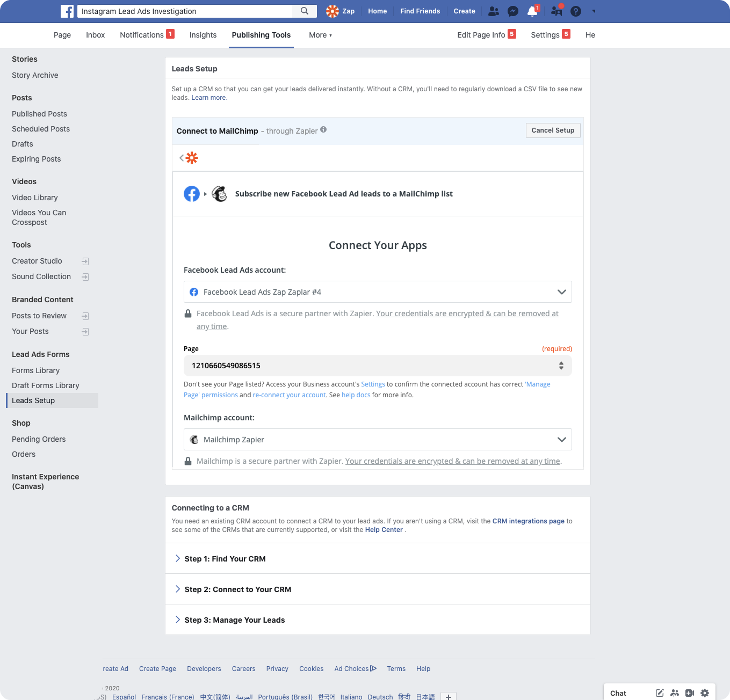Viewport: 730px width, 700px height.
Task: Click the MailChimp monkey icon
Action: tap(219, 194)
